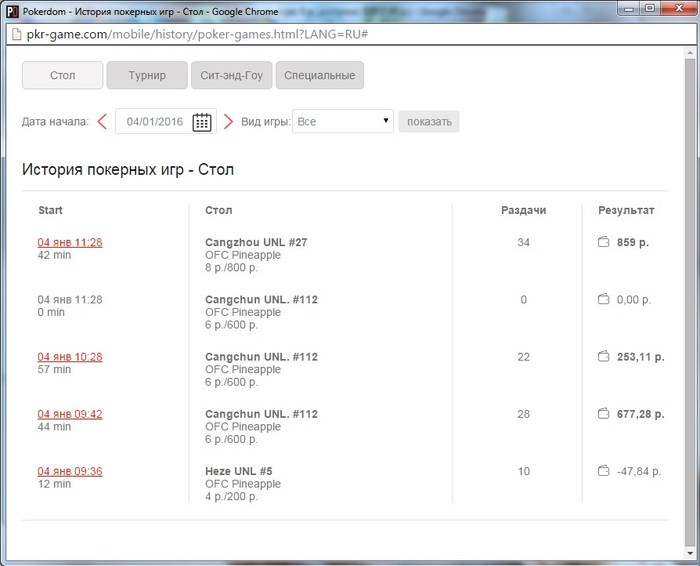Click stakes text 8 р./800 р.

coord(231,267)
